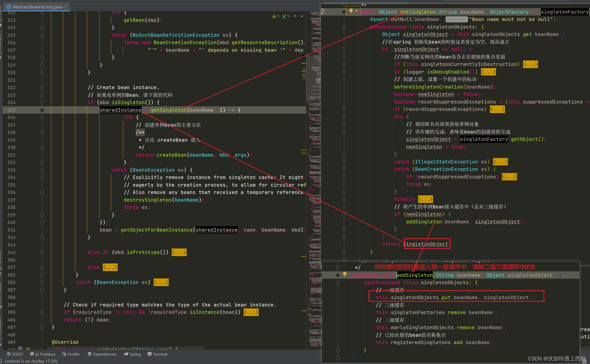Screen dimensions: 590x364
Task: Click createBean call on line 331
Action: pos(172,155)
